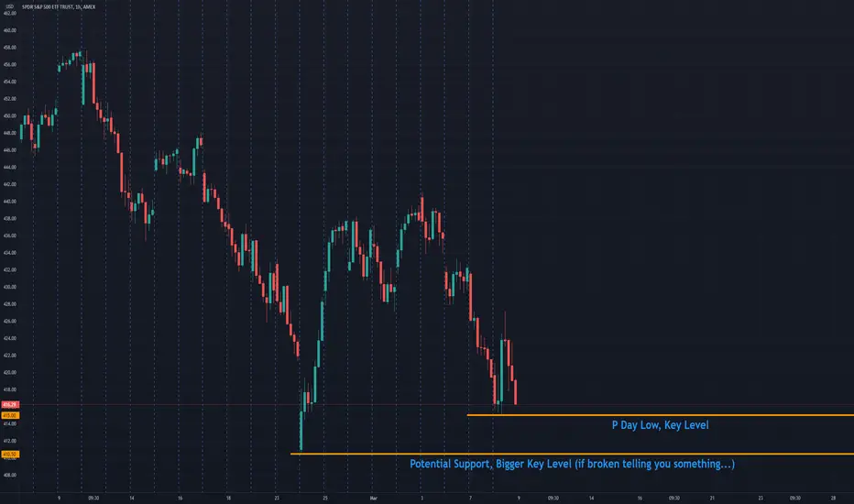Click the '7' date label on time axis

[471, 498]
